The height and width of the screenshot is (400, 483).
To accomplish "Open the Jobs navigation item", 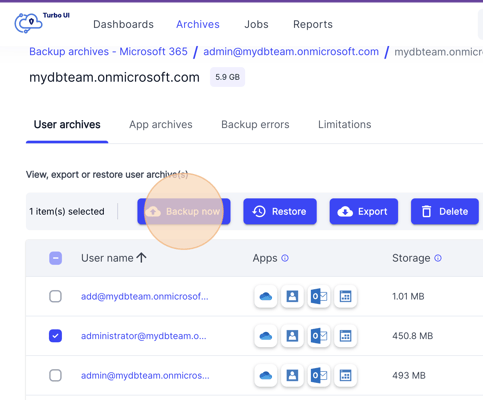I will tap(256, 24).
